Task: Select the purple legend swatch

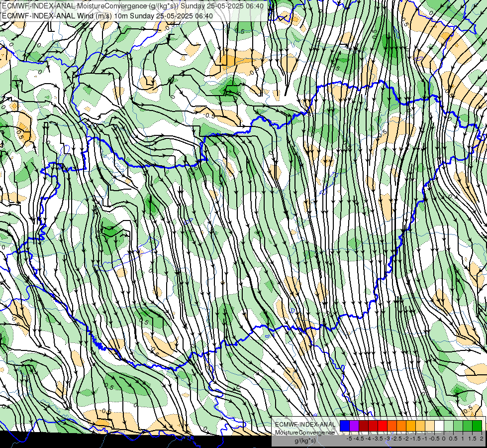Action: pyautogui.click(x=354, y=426)
